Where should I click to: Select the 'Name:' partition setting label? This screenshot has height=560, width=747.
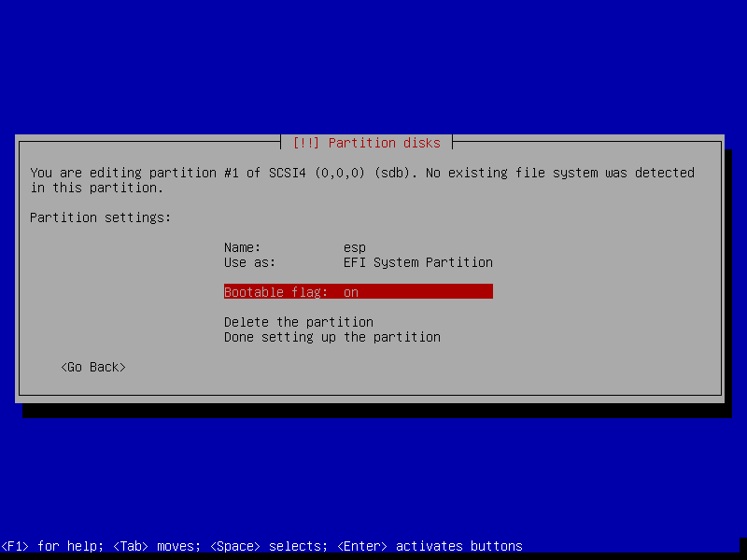[242, 247]
